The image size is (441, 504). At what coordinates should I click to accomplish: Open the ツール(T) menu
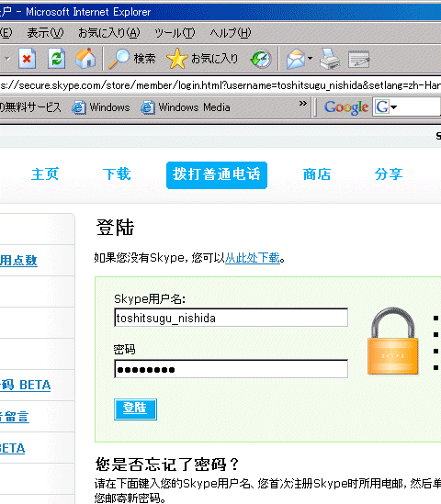click(175, 33)
